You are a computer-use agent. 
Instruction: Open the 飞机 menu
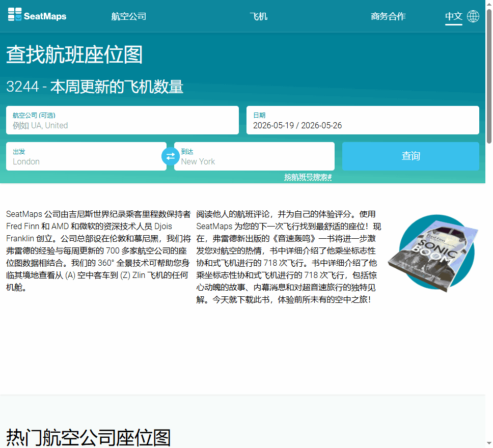(x=258, y=16)
